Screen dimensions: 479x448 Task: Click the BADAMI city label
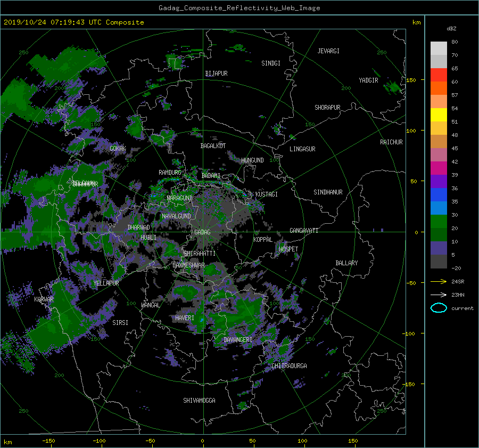click(x=211, y=176)
